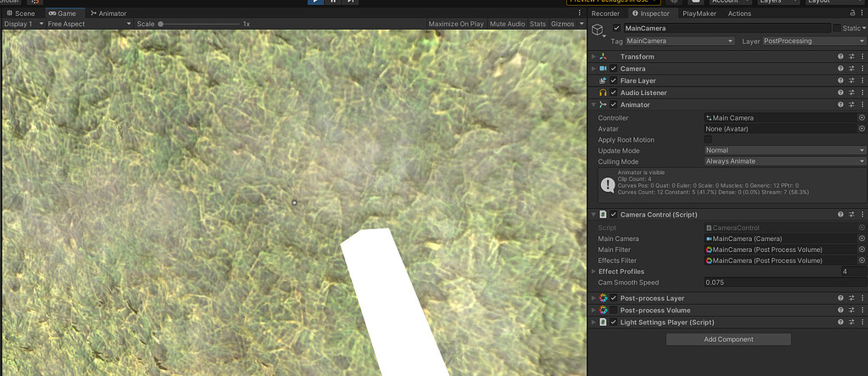Lock the Inspector panel
Image resolution: width=868 pixels, height=376 pixels.
[853, 14]
